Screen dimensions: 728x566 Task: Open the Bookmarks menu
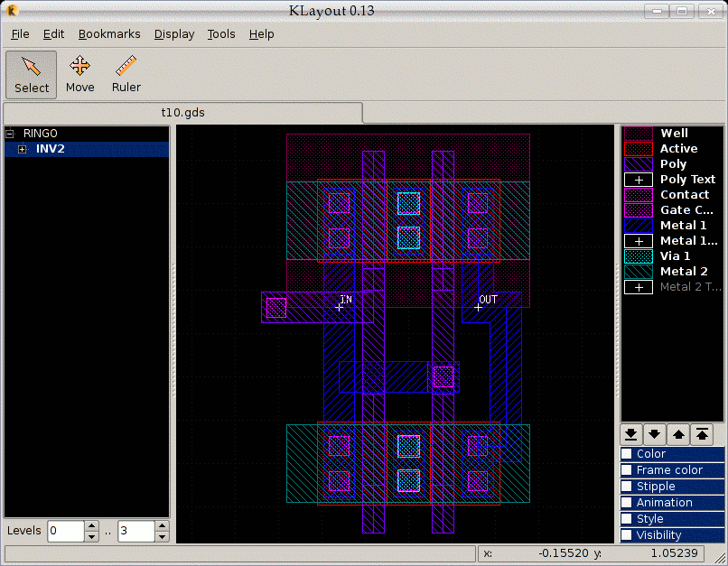tap(109, 34)
